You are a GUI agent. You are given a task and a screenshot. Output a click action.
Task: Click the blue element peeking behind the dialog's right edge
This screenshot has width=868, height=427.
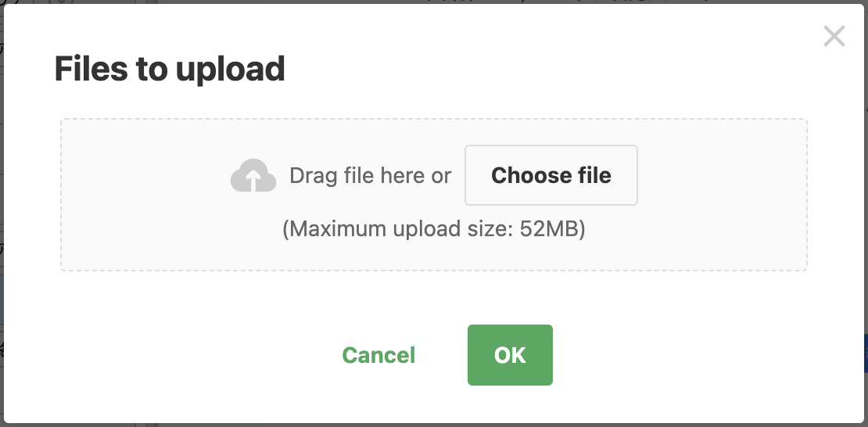point(866,353)
